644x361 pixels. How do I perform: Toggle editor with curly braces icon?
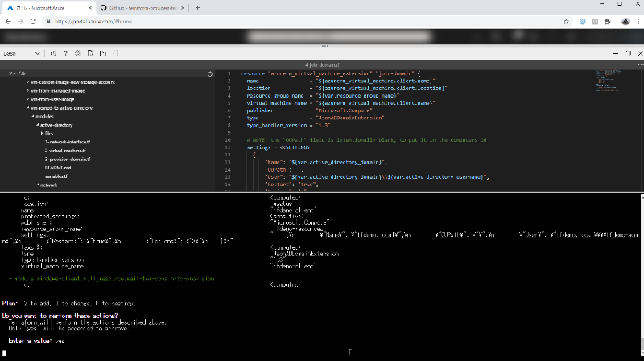coord(115,53)
